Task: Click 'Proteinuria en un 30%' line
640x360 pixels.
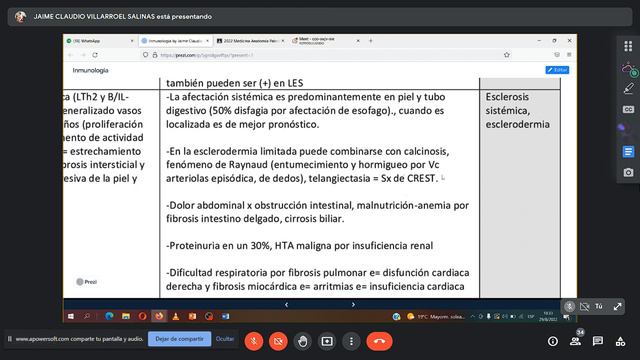Action: (x=299, y=246)
